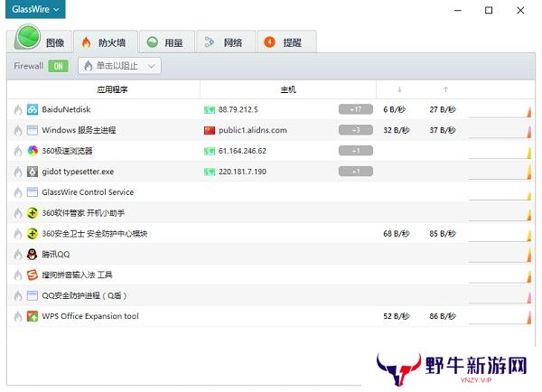Click the 腾讯QQ penguin icon
The width and height of the screenshot is (542, 392).
pos(33,255)
